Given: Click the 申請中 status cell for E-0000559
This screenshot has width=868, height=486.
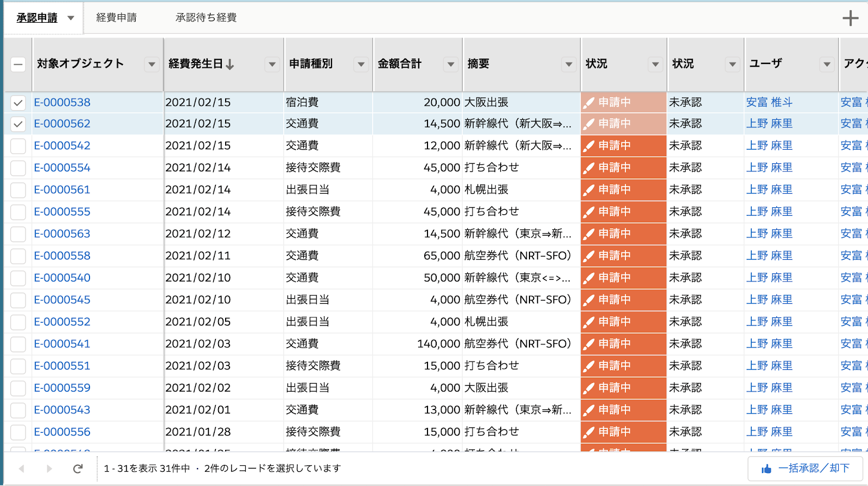Looking at the screenshot, I should click(623, 388).
